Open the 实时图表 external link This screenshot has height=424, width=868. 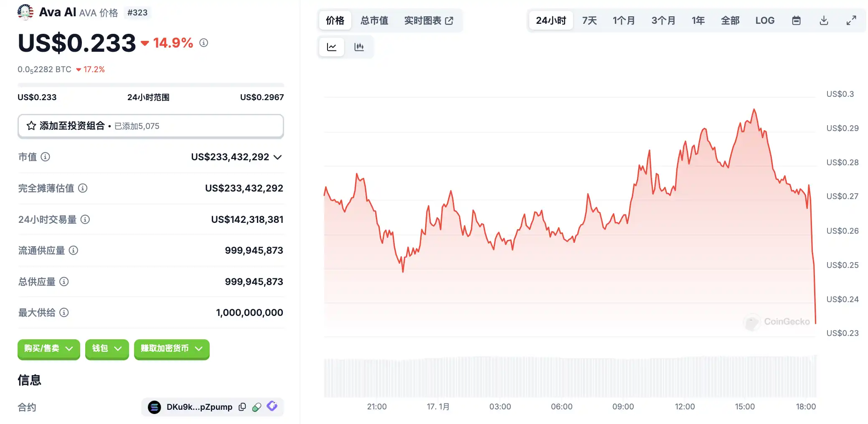tap(429, 20)
